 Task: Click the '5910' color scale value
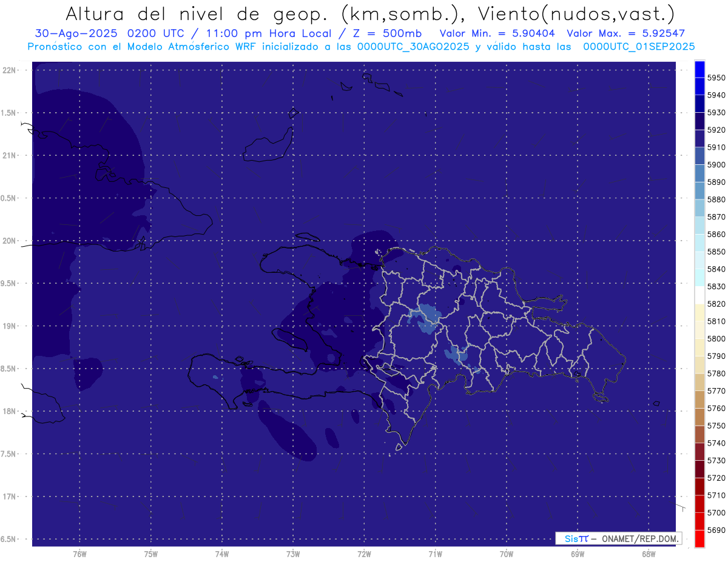click(x=716, y=147)
